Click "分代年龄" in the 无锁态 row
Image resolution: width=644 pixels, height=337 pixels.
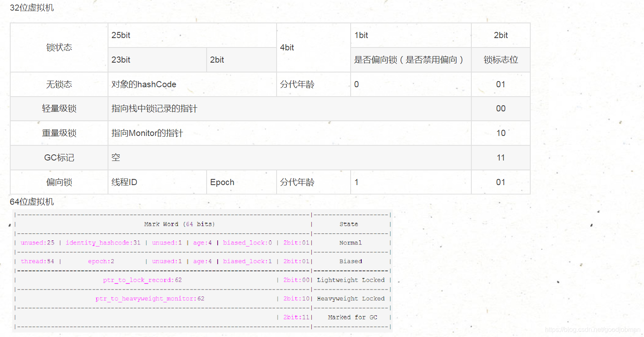point(313,84)
